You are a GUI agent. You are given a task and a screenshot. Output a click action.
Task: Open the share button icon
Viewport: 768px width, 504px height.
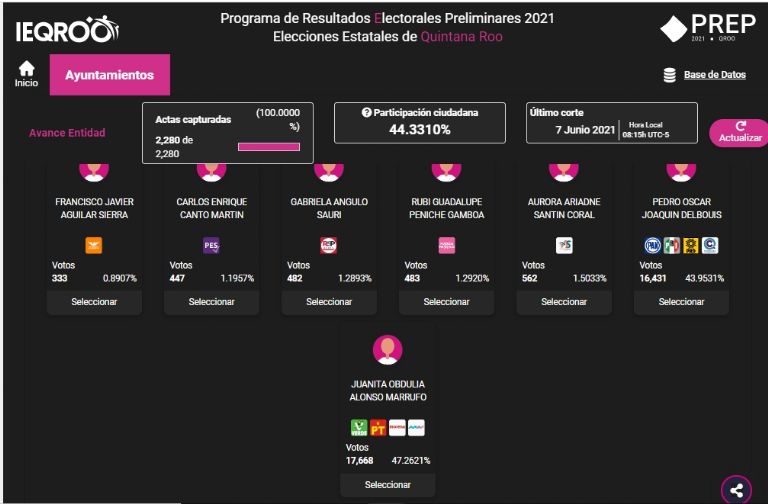736,490
